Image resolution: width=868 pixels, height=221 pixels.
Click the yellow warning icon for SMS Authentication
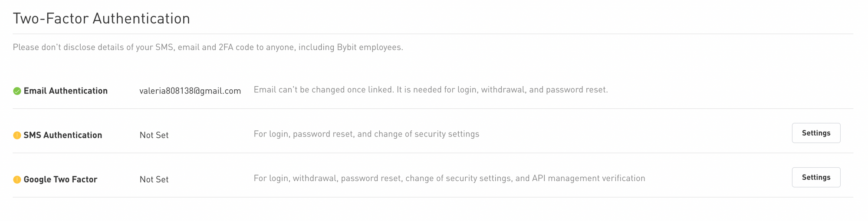(17, 135)
